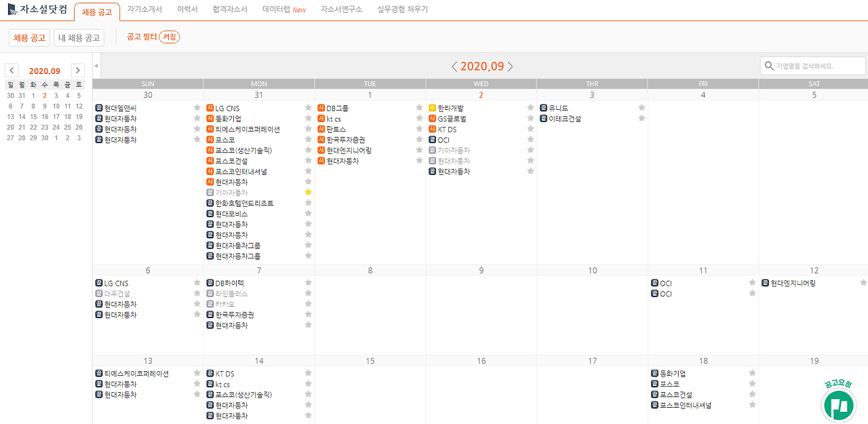Open the 현대모비스 job posting

pos(232,214)
